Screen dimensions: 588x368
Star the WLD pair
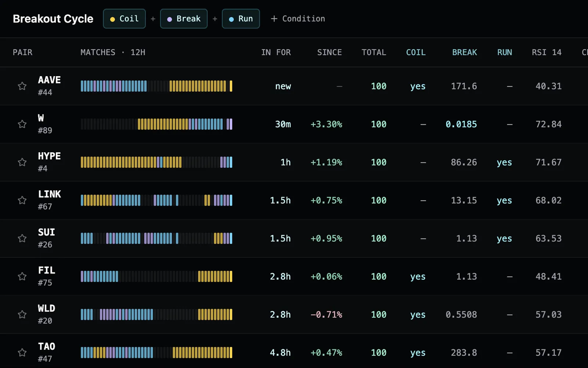tap(22, 315)
